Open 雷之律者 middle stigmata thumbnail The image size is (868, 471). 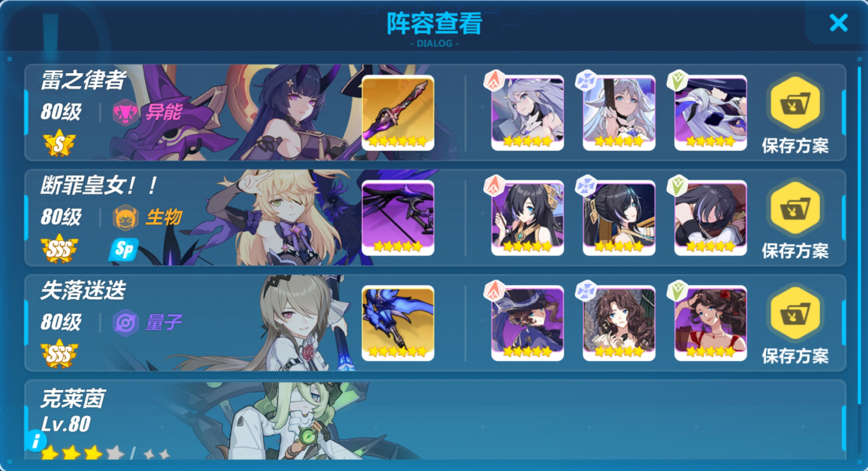click(x=619, y=113)
